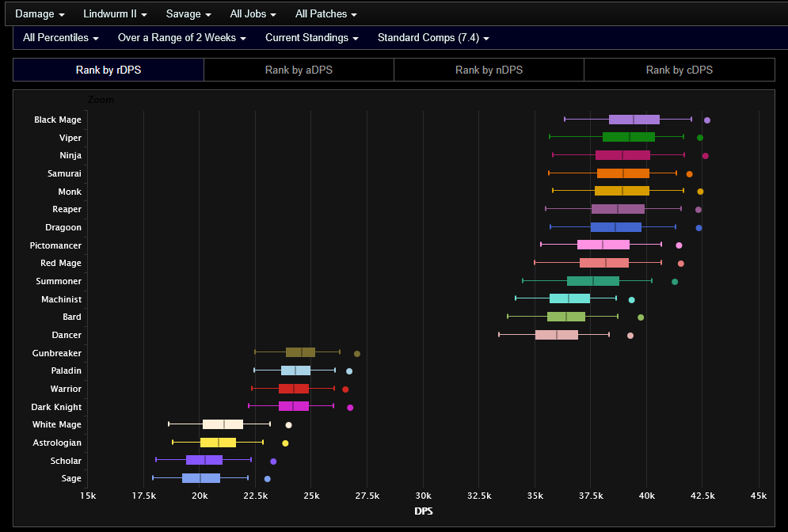The height and width of the screenshot is (532, 788).
Task: Click the Machinist axis label
Action: [x=61, y=299]
